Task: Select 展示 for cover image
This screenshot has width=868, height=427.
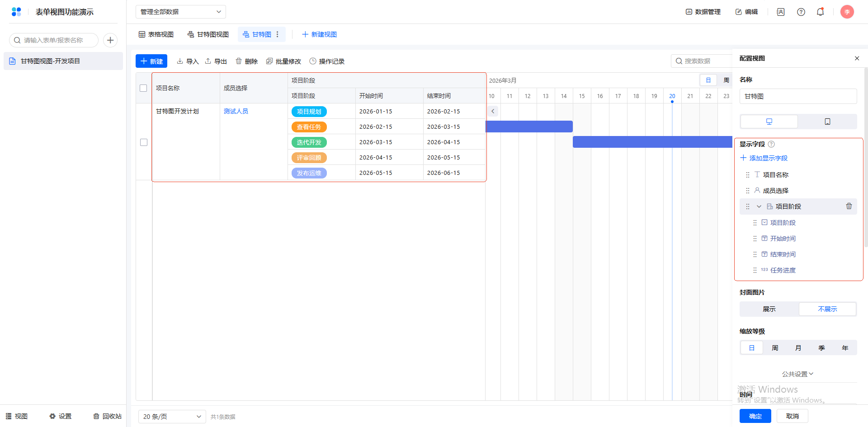Action: pos(769,309)
